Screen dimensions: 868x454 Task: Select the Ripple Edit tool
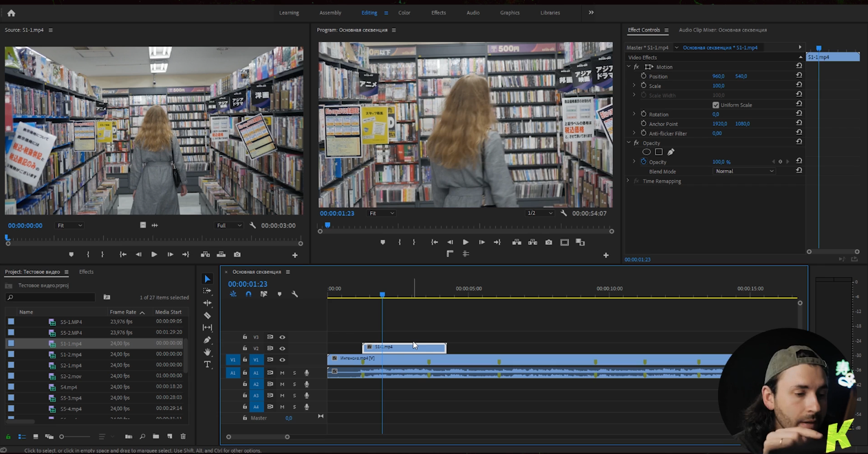pos(208,303)
